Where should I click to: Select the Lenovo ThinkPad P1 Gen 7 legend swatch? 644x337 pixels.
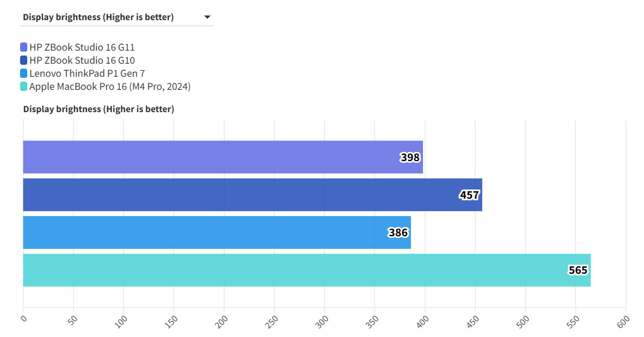pos(24,73)
